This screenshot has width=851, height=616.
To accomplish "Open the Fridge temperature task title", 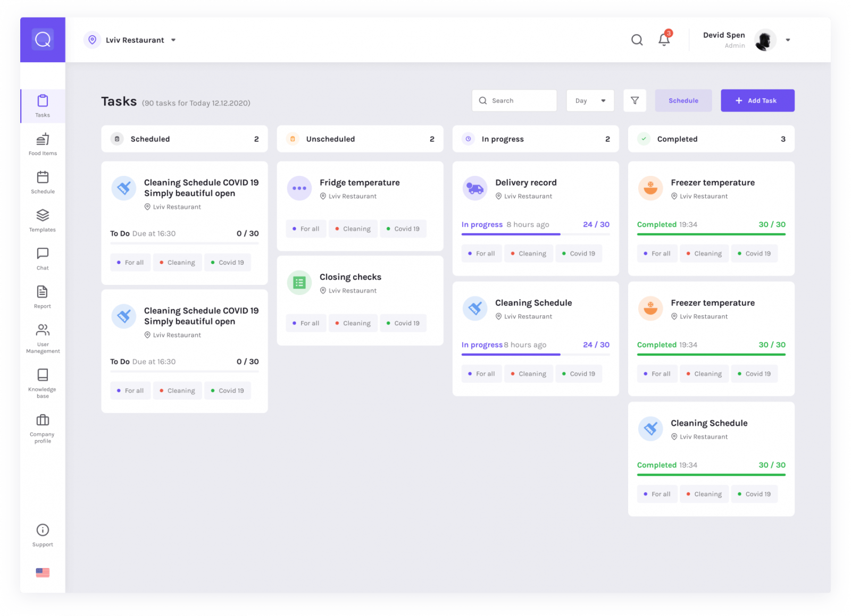I will coord(360,182).
